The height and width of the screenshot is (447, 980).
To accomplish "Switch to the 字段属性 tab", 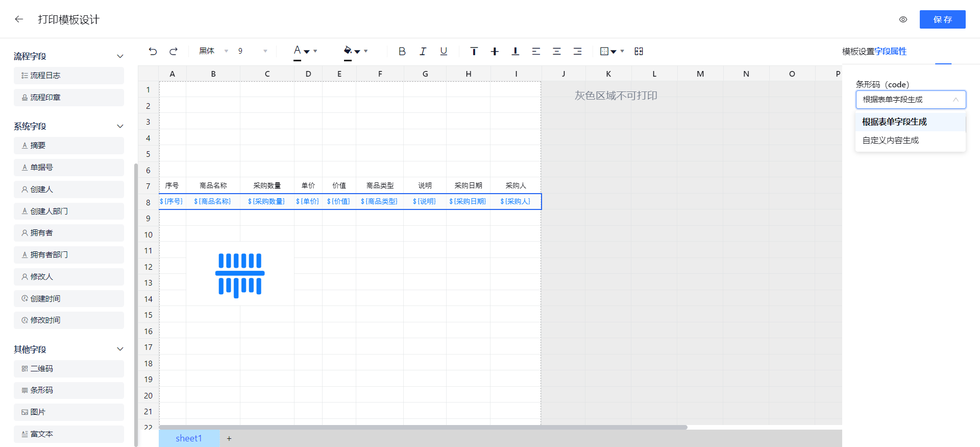I will click(891, 52).
